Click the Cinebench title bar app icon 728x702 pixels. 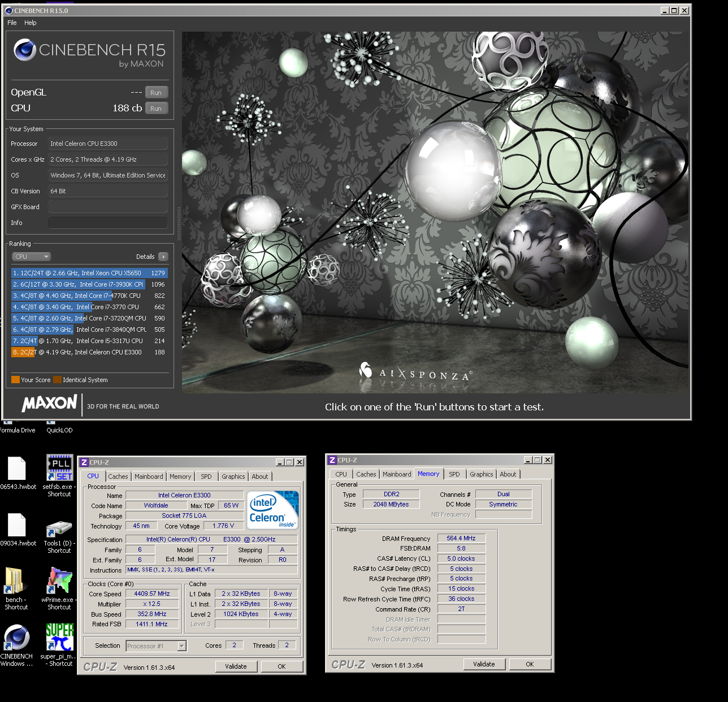(8, 10)
